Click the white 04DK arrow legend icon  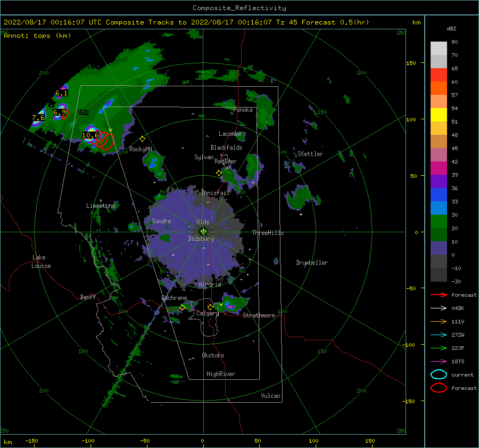(x=439, y=308)
